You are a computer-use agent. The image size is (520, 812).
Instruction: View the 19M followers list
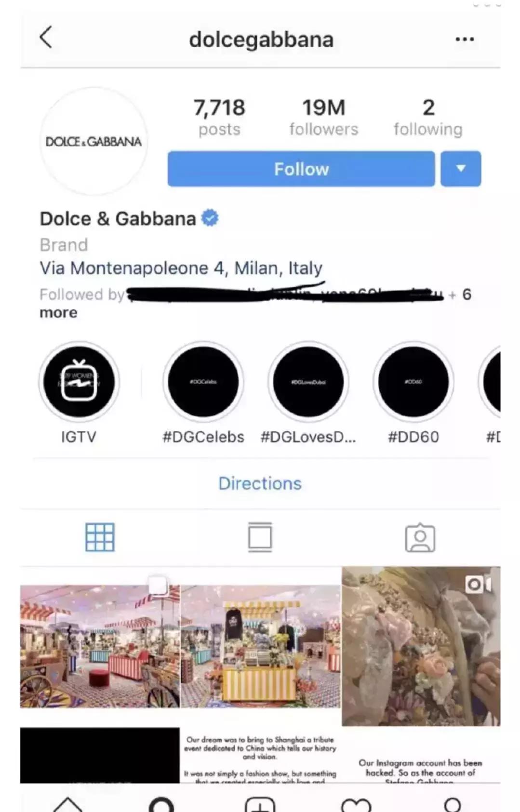point(324,117)
